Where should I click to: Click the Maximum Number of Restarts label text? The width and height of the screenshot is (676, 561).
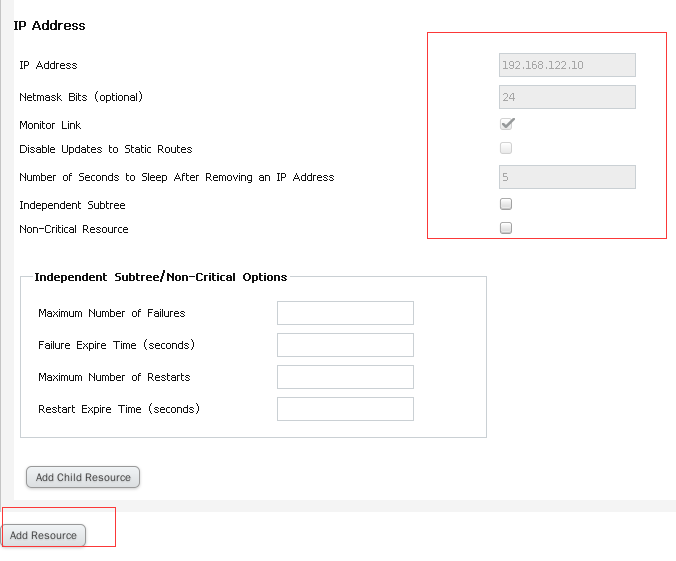[x=114, y=377]
